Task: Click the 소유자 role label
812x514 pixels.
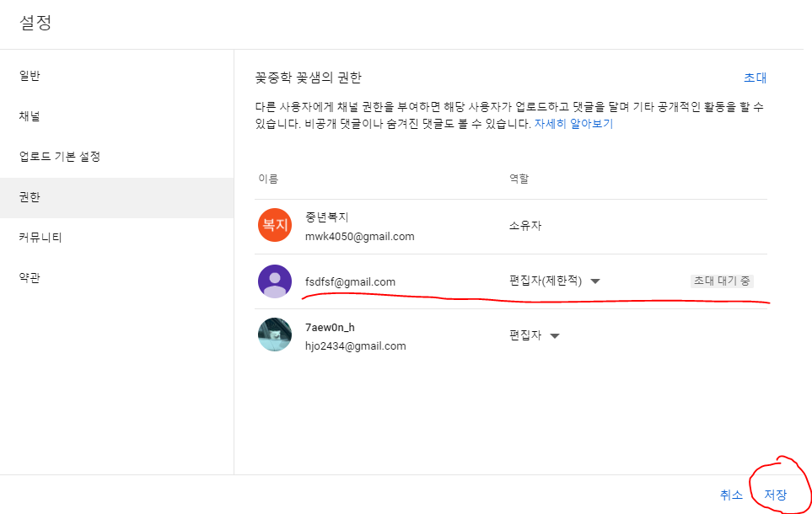Action: (525, 226)
